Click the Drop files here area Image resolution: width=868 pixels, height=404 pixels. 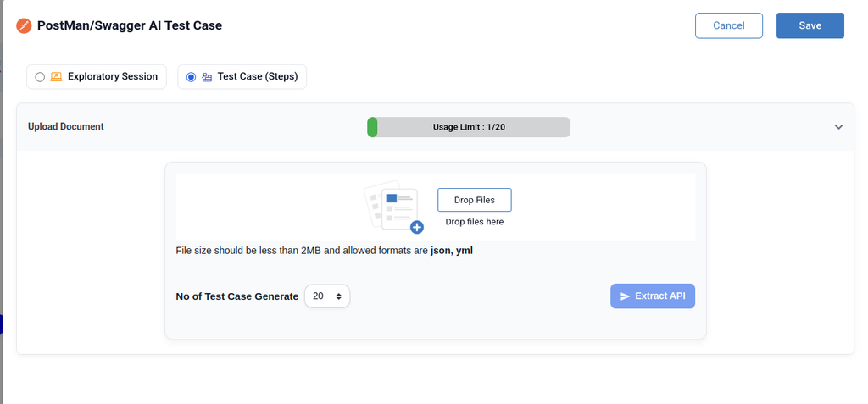[x=475, y=222]
